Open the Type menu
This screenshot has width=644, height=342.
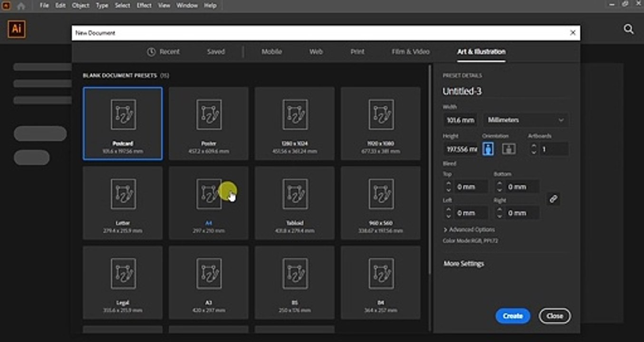102,6
